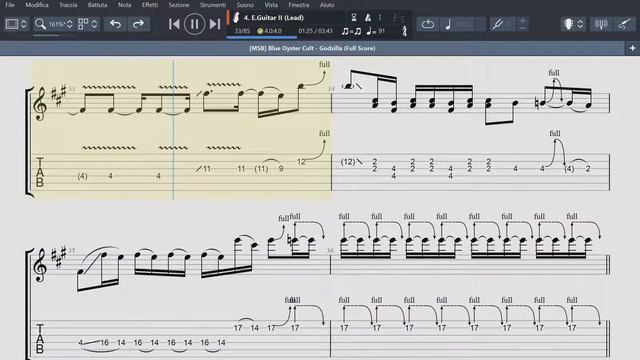Click the time signature 4.0:4.0 indicator
The height and width of the screenshot is (360, 640).
(x=269, y=31)
